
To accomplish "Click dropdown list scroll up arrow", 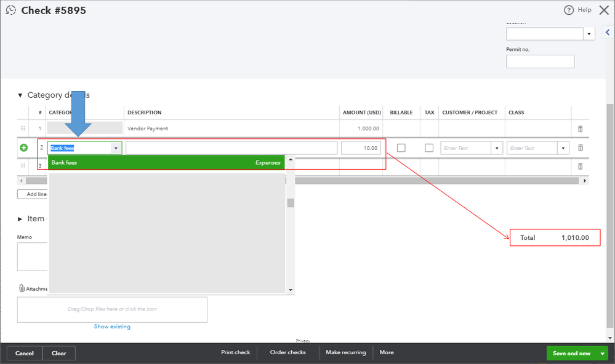I will coord(290,159).
